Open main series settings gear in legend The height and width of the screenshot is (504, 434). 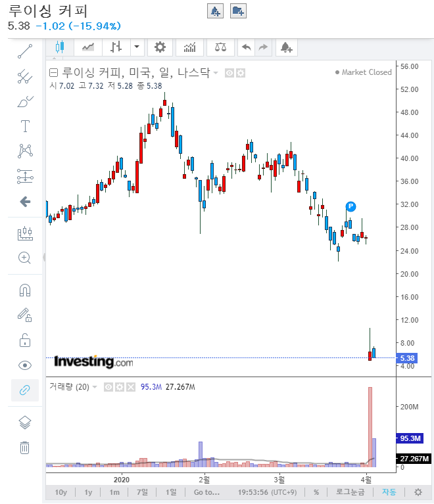click(x=240, y=73)
